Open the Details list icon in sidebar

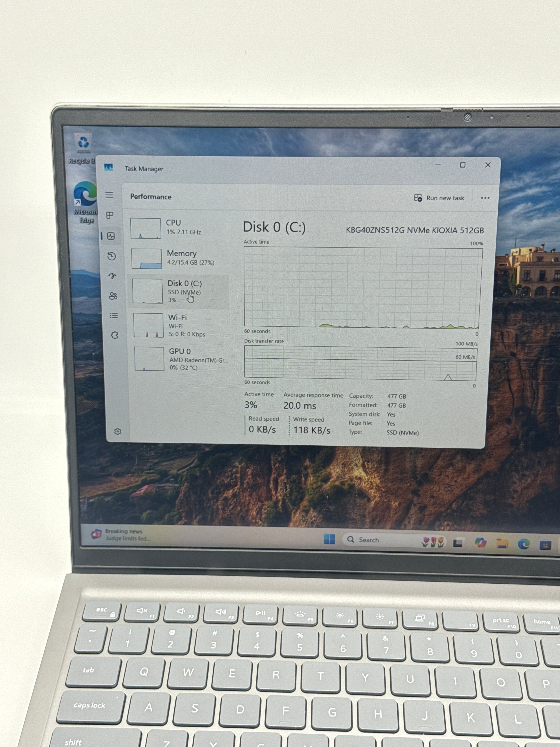114,316
